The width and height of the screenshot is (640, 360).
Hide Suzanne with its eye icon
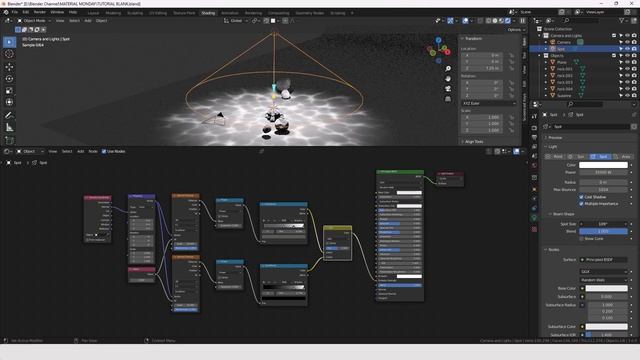[627, 96]
